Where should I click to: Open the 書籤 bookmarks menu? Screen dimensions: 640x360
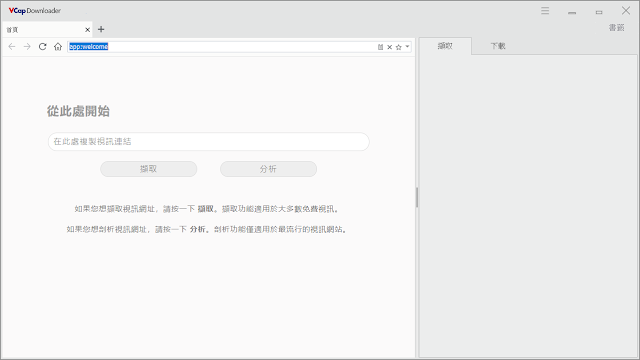click(616, 27)
